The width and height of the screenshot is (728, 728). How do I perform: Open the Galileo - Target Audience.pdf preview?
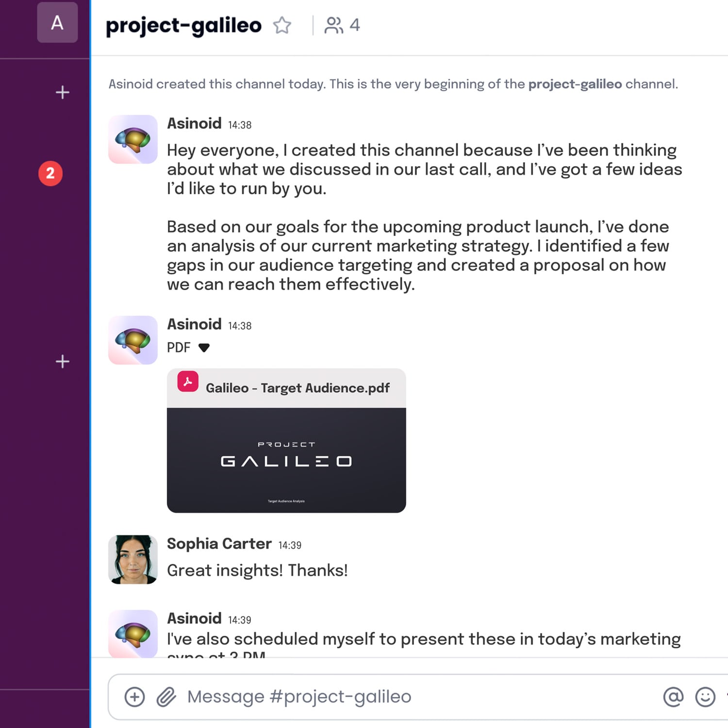point(286,460)
